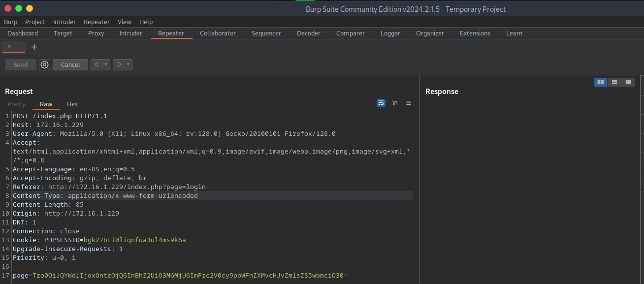Add a new Repeater tab
The height and width of the screenshot is (284, 644).
(x=34, y=47)
